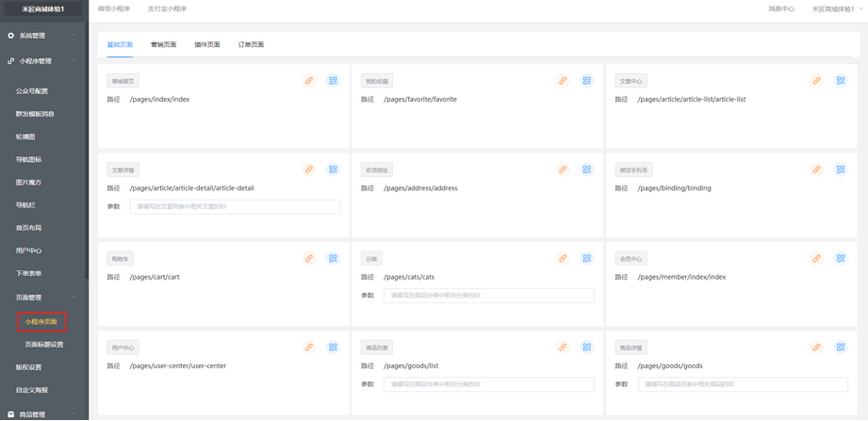This screenshot has height=421, width=868.
Task: Copy link for 商城首页 page
Action: point(308,81)
